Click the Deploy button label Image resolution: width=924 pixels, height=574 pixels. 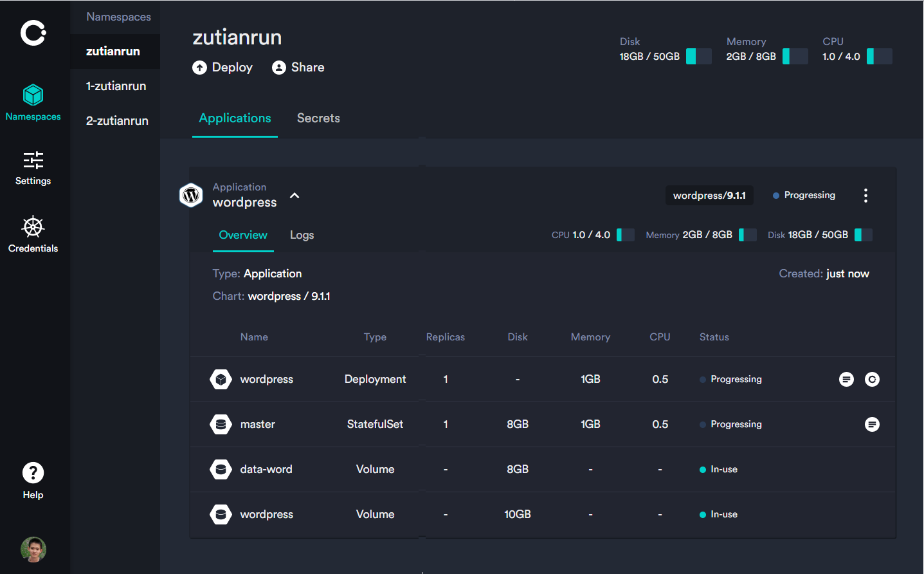pos(232,68)
